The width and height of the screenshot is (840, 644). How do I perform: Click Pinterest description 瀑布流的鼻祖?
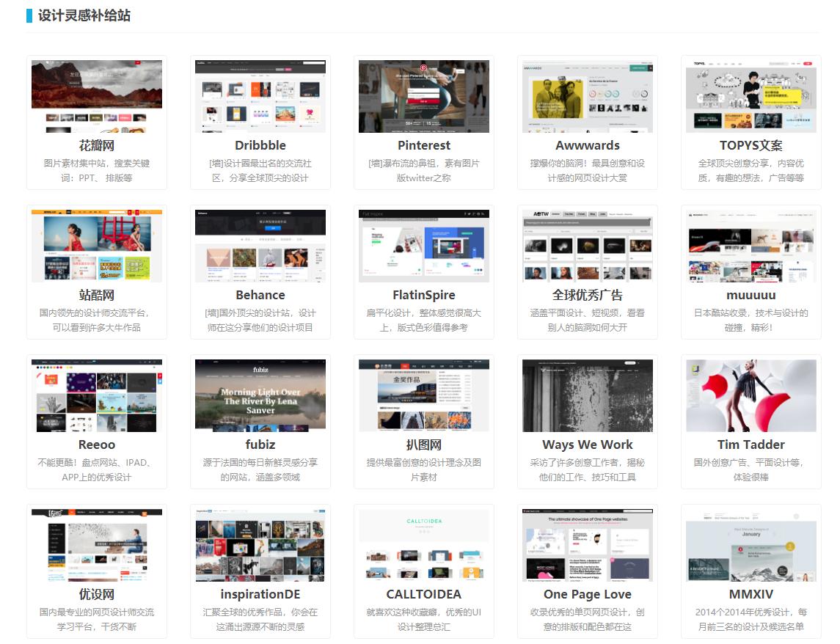coord(424,170)
